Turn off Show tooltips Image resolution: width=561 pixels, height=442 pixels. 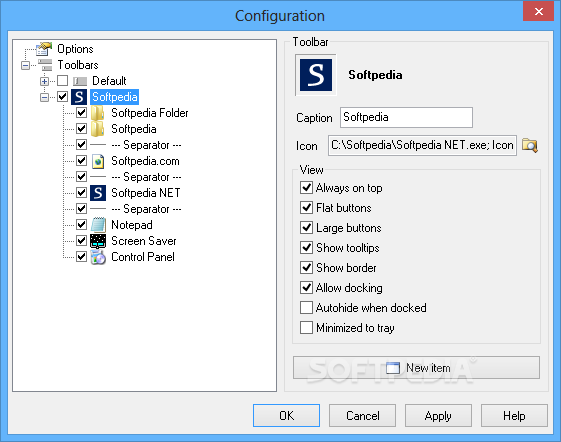(x=306, y=247)
